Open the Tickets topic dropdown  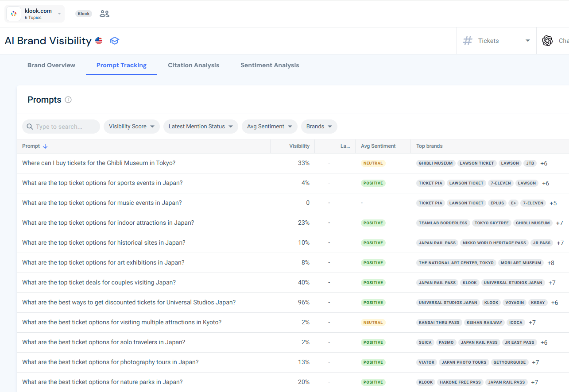click(496, 41)
